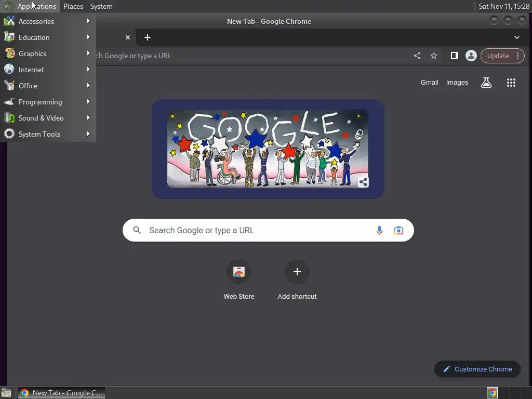Open the Google apps grid

(x=511, y=83)
